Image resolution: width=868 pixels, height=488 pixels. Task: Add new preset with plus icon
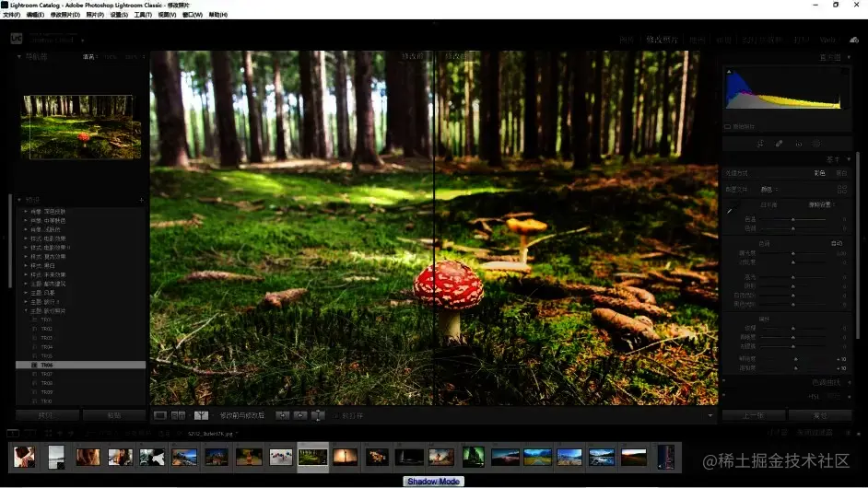[x=141, y=200]
